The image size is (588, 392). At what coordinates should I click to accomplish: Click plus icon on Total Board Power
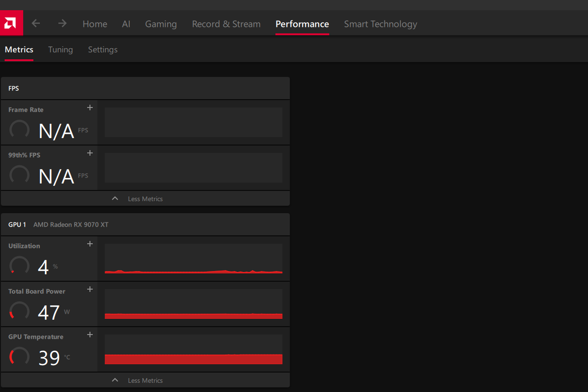pyautogui.click(x=90, y=289)
